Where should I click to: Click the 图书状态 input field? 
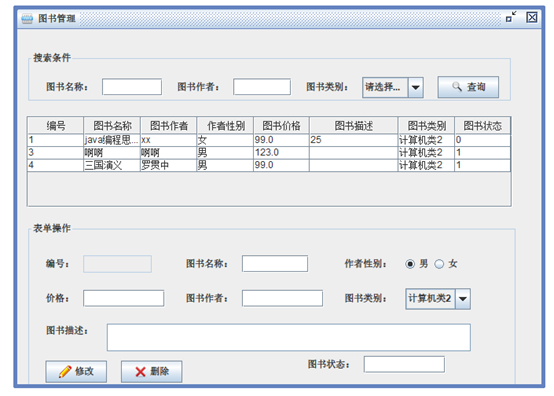point(404,364)
